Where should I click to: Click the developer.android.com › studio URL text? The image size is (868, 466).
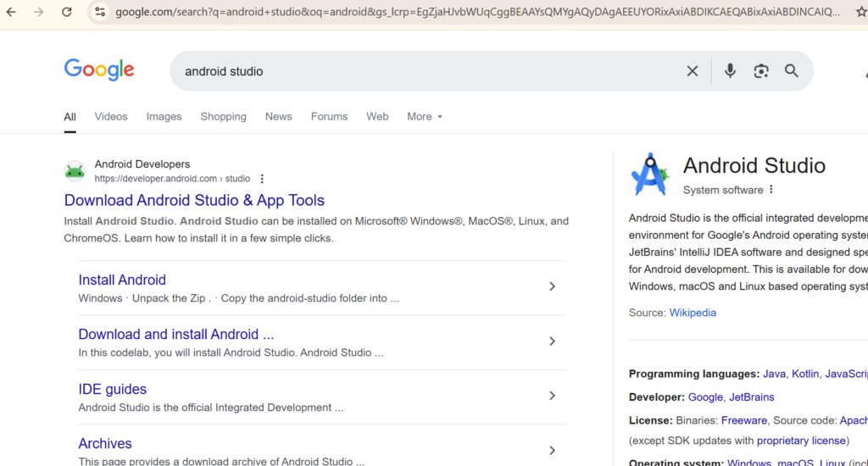172,179
